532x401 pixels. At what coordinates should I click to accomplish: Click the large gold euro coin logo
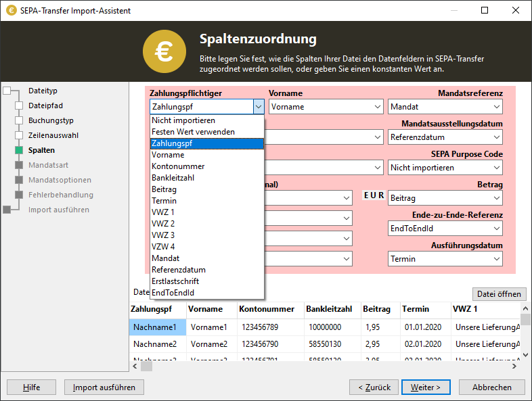(164, 51)
